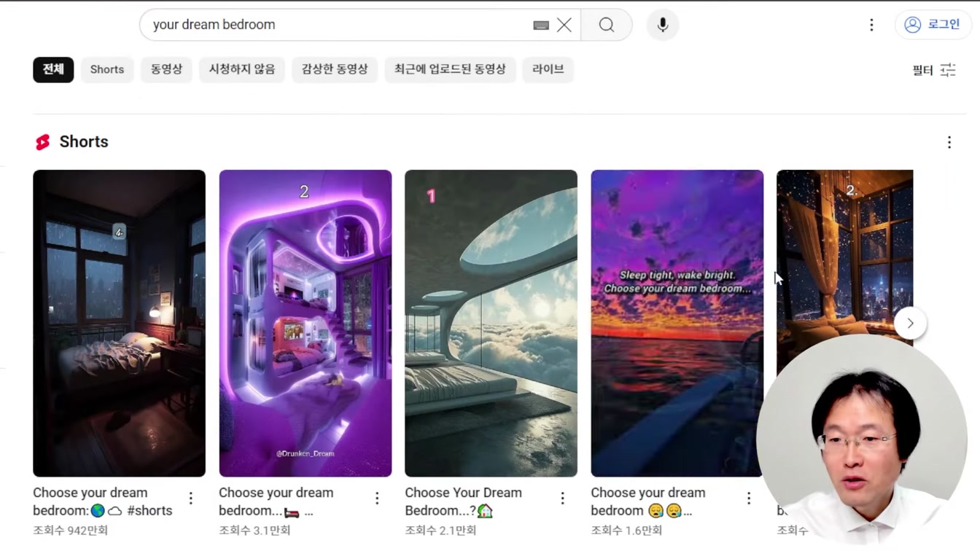This screenshot has width=980, height=551.
Task: Click title 'Choose Your Dream Bedroom...?'
Action: click(463, 501)
